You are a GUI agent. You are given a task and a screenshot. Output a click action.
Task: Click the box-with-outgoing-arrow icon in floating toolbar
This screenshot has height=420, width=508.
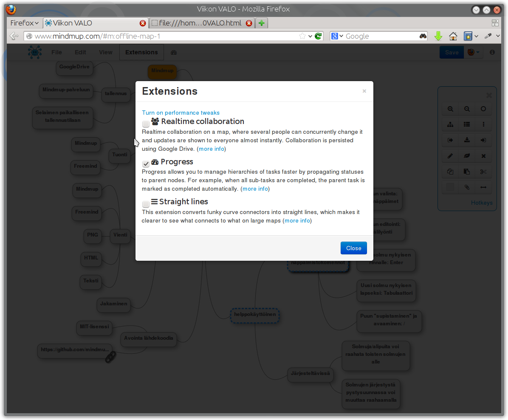click(x=450, y=140)
